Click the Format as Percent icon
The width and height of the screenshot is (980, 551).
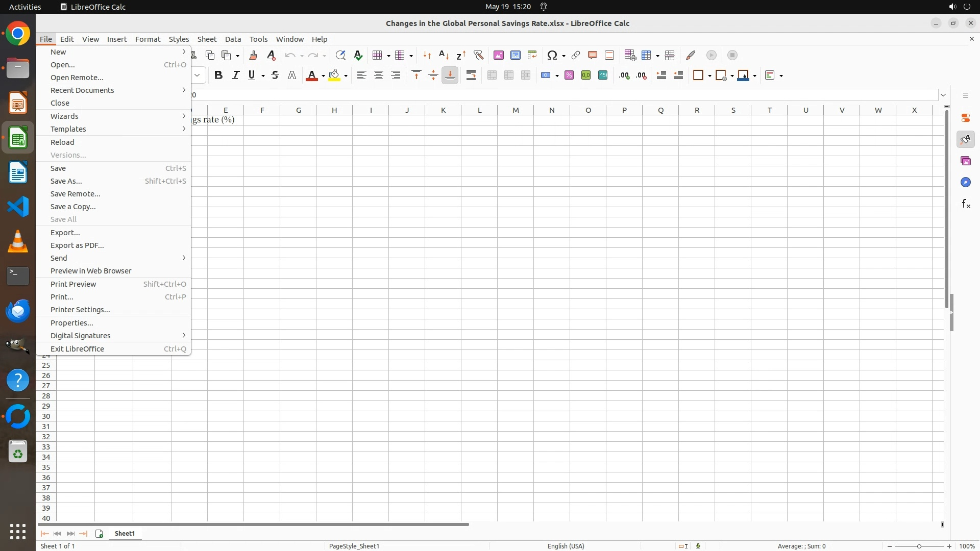[x=569, y=76]
